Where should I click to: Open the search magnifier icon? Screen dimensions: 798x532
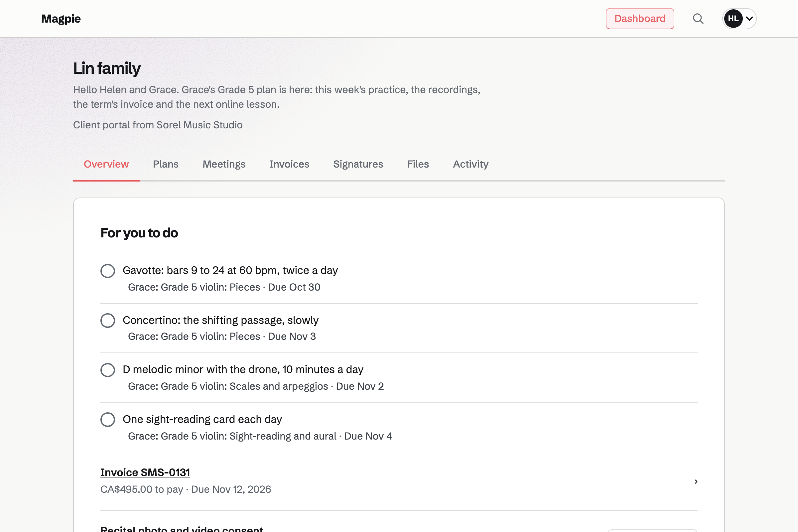pos(698,19)
